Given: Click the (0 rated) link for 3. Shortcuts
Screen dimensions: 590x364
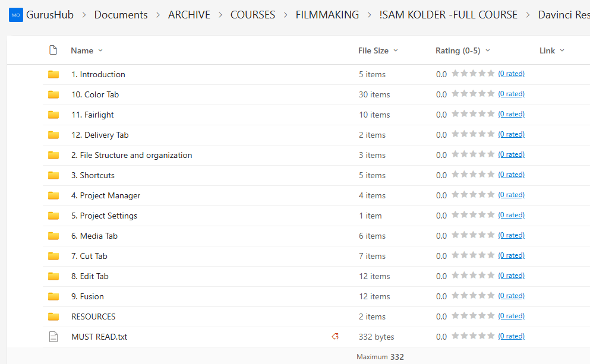Looking at the screenshot, I should 511,175.
